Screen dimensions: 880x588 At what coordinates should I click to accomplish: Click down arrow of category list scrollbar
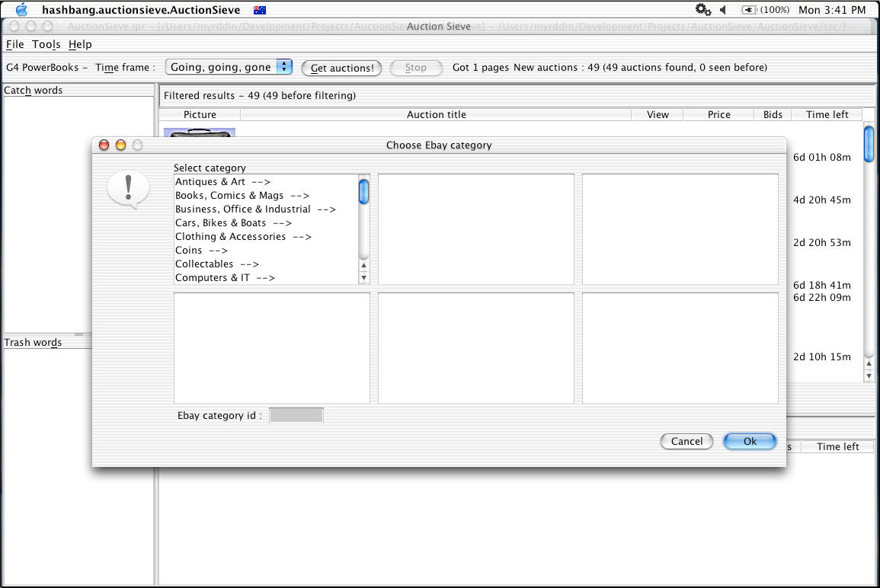364,278
